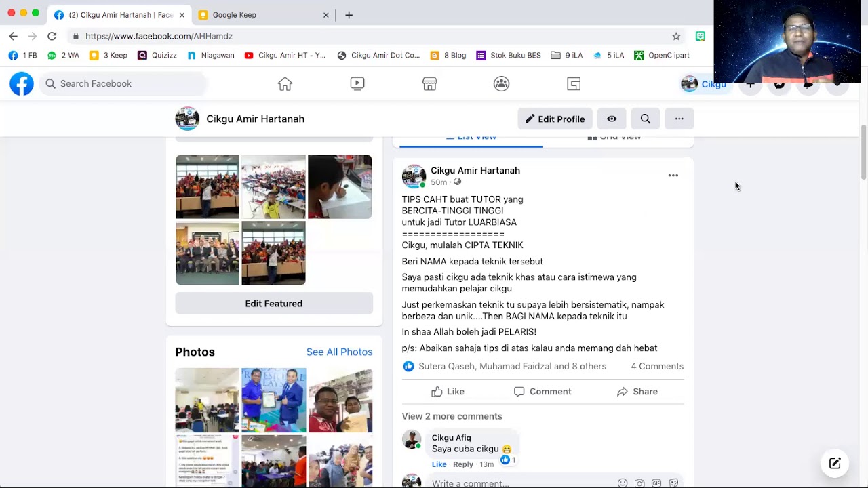Open a new browser tab
Screen dimensions: 868x488
(x=349, y=14)
